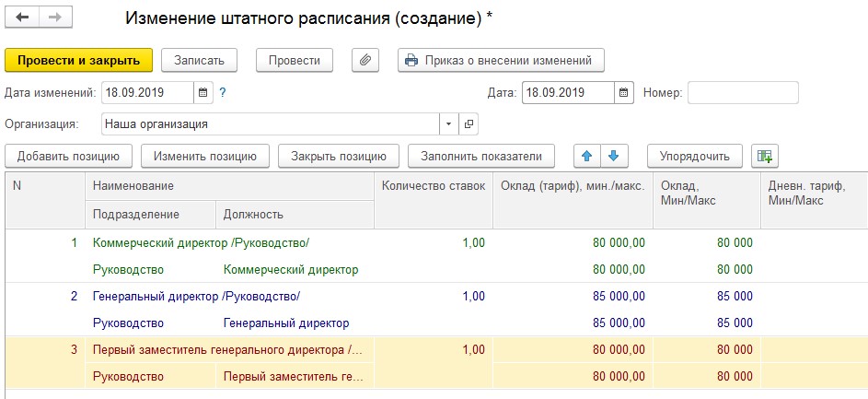Click the forward navigation arrow
The width and height of the screenshot is (868, 399).
[54, 19]
